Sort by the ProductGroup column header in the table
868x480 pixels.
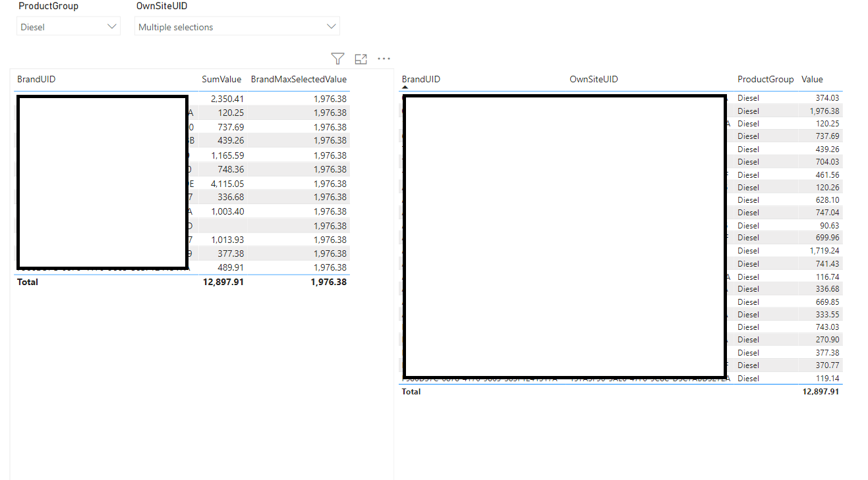pos(765,79)
